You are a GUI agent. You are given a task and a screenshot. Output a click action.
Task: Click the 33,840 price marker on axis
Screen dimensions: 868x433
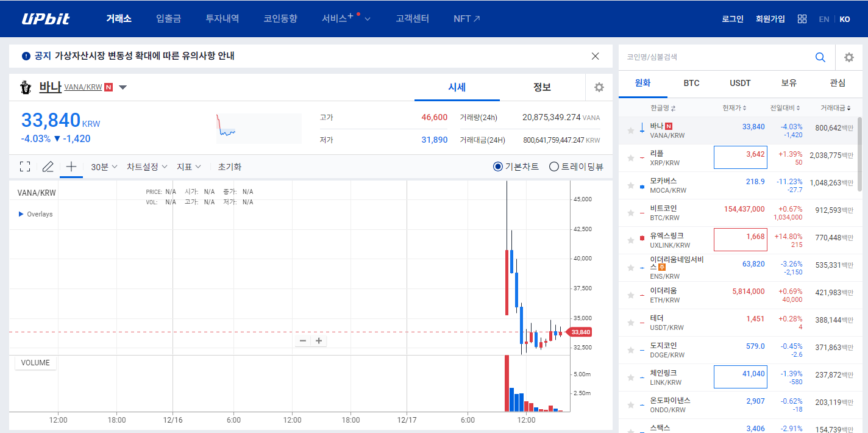click(x=579, y=332)
